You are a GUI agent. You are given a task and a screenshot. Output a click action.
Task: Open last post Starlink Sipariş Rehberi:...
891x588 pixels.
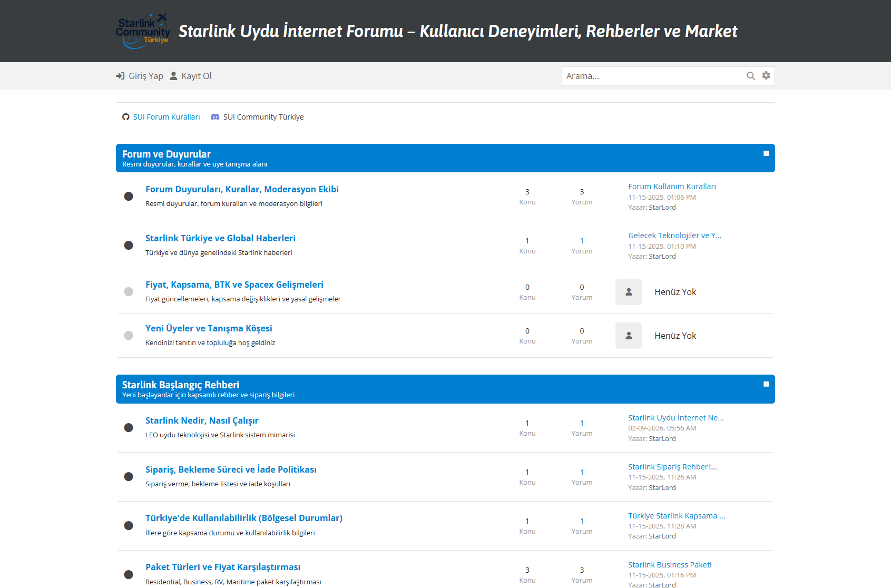click(x=673, y=467)
